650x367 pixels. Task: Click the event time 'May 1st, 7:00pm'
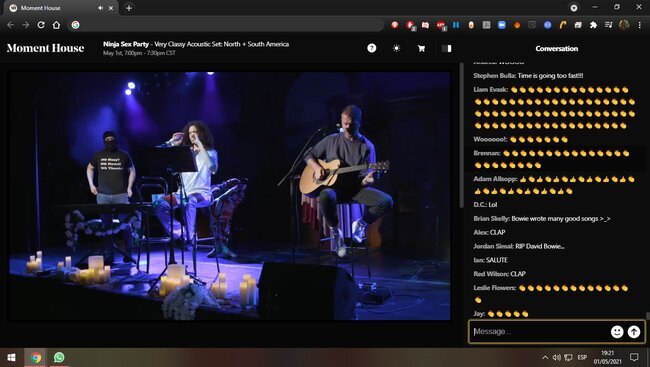(x=139, y=53)
